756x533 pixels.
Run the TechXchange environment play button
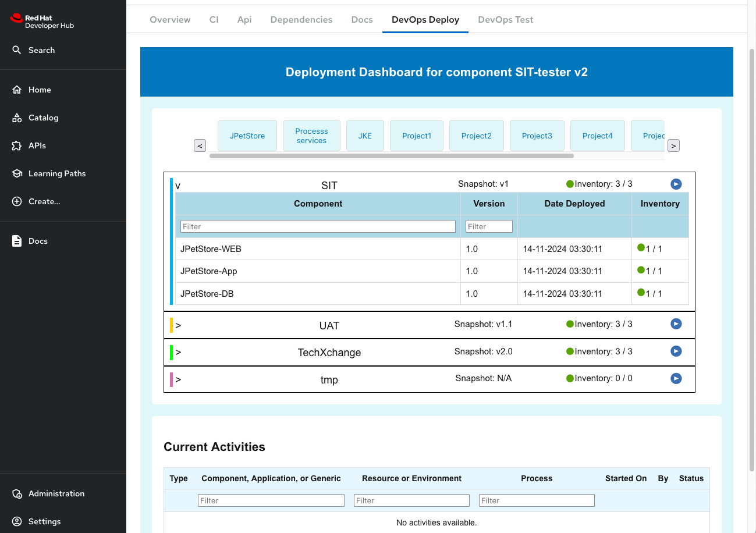(x=676, y=351)
